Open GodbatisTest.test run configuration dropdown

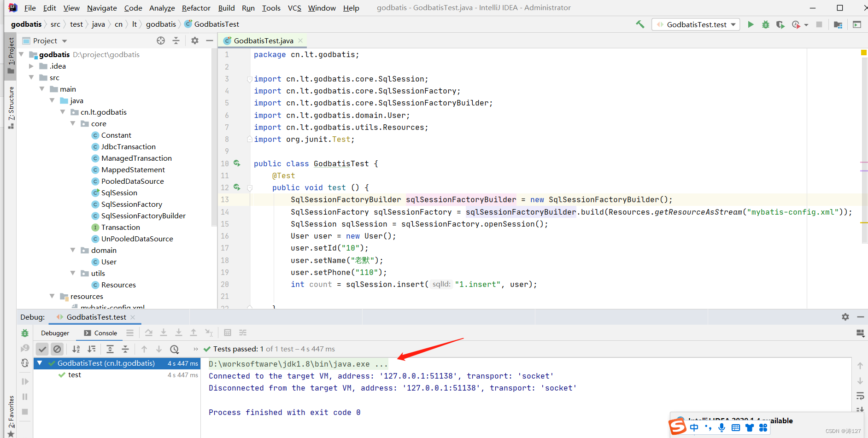click(696, 24)
